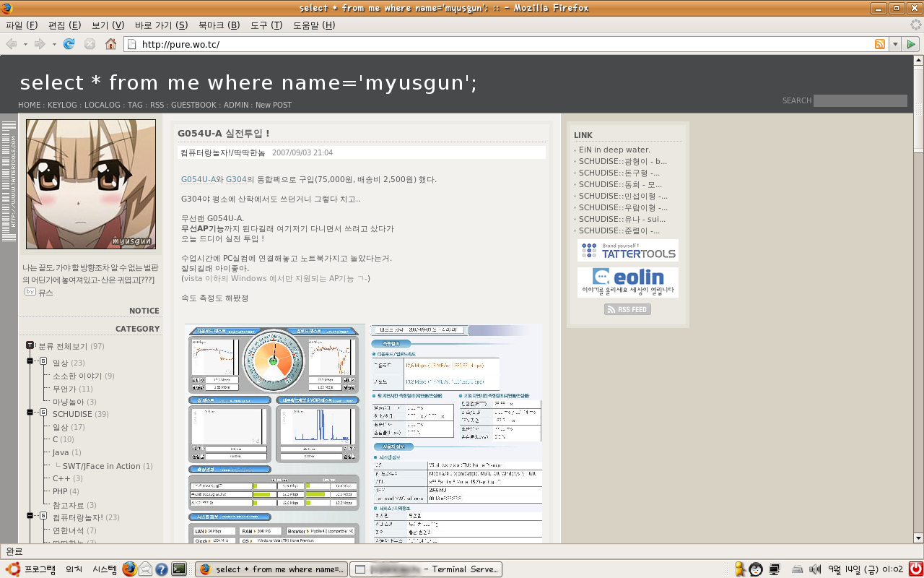
Task: Open the 시스템 system menu in panel
Action: (105, 569)
